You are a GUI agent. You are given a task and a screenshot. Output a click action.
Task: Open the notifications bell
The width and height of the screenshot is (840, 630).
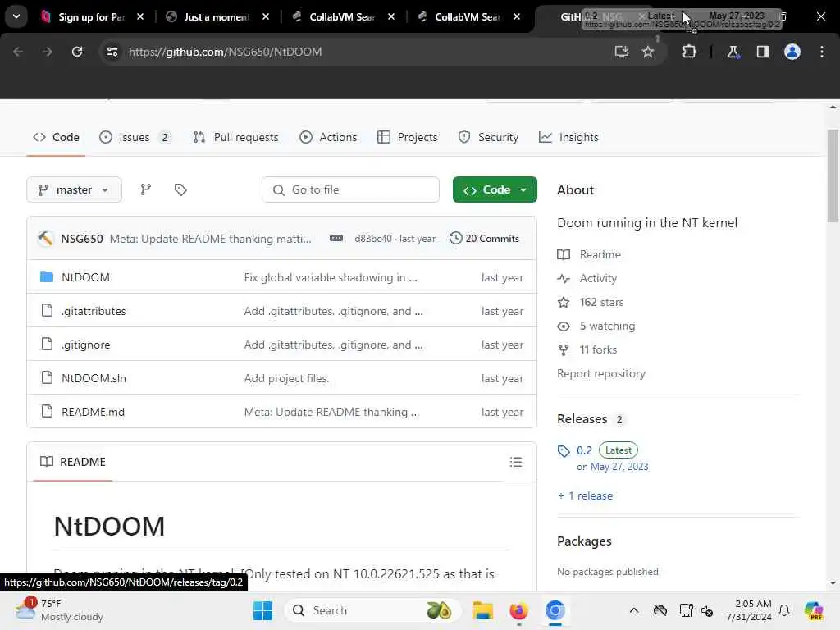click(784, 610)
